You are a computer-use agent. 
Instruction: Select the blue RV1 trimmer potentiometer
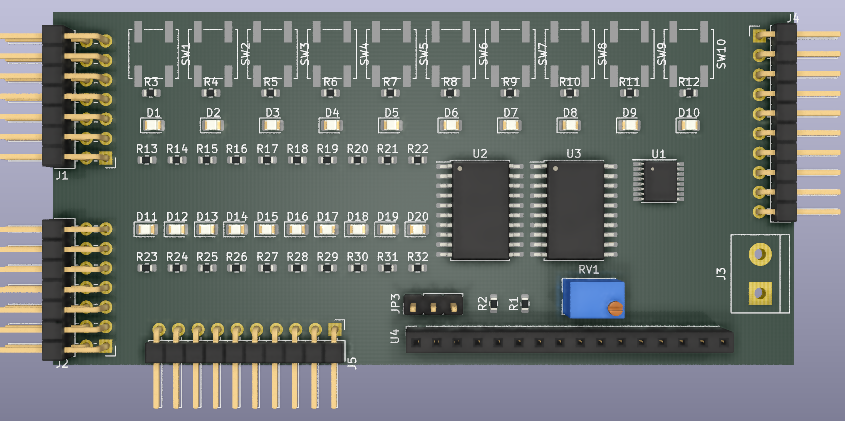[592, 299]
